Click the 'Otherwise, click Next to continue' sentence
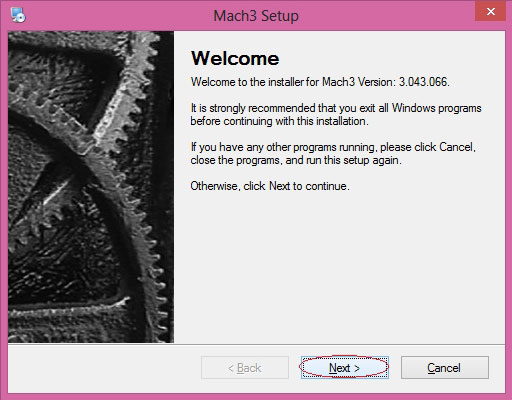Screen dimensions: 512x400 [270, 186]
